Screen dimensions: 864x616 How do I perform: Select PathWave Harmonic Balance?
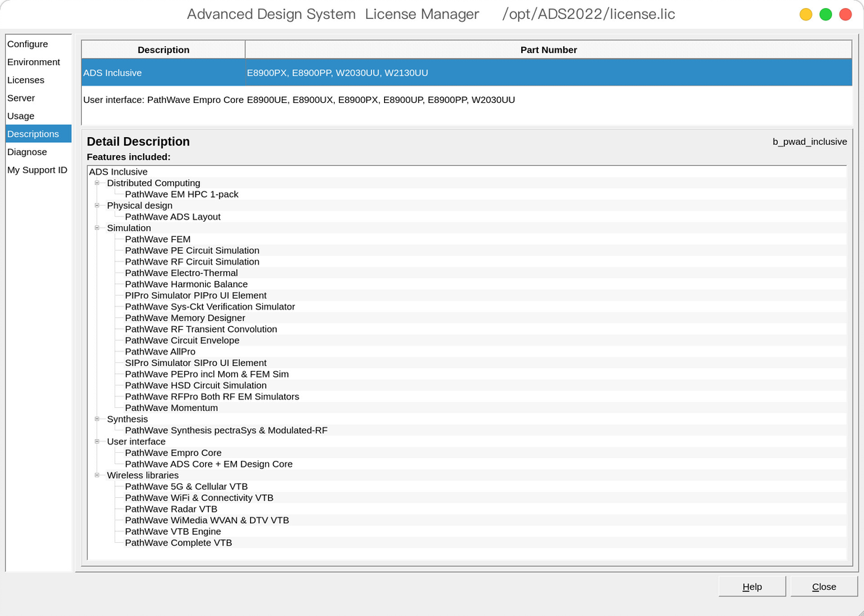pyautogui.click(x=186, y=284)
